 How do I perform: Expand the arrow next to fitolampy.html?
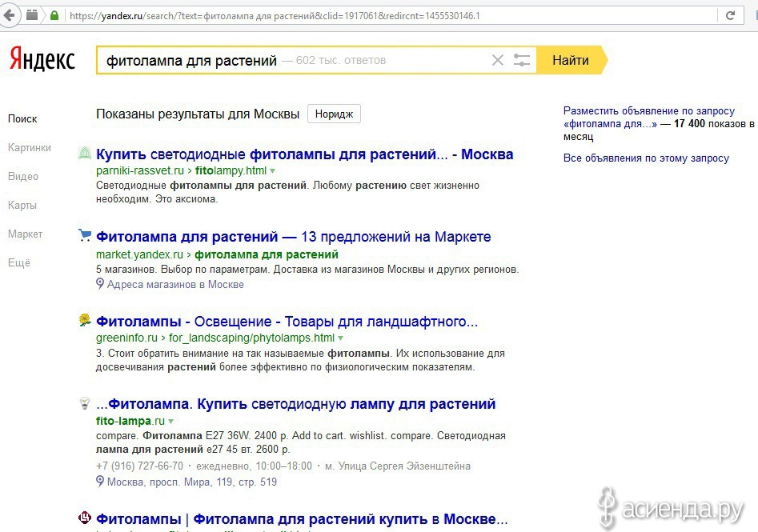(x=273, y=171)
